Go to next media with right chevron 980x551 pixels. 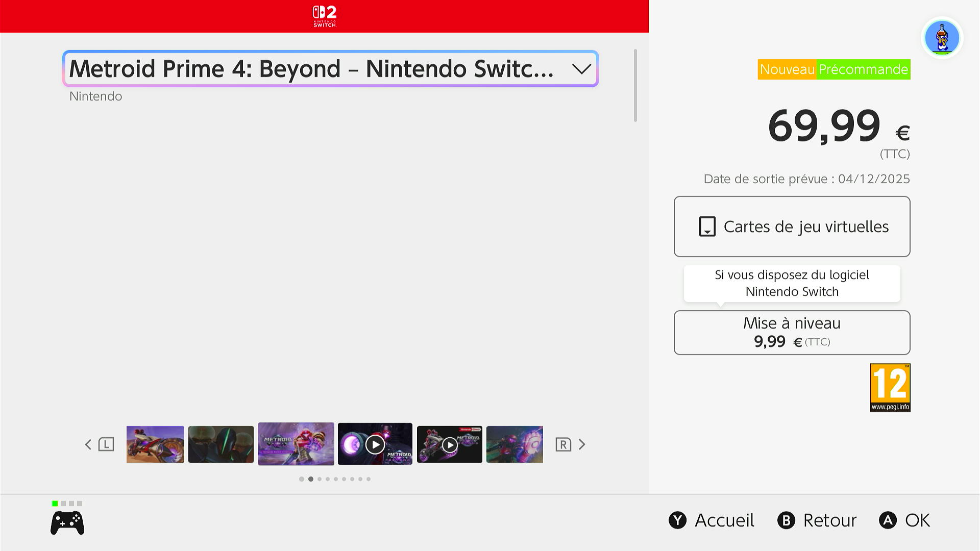[x=582, y=444]
